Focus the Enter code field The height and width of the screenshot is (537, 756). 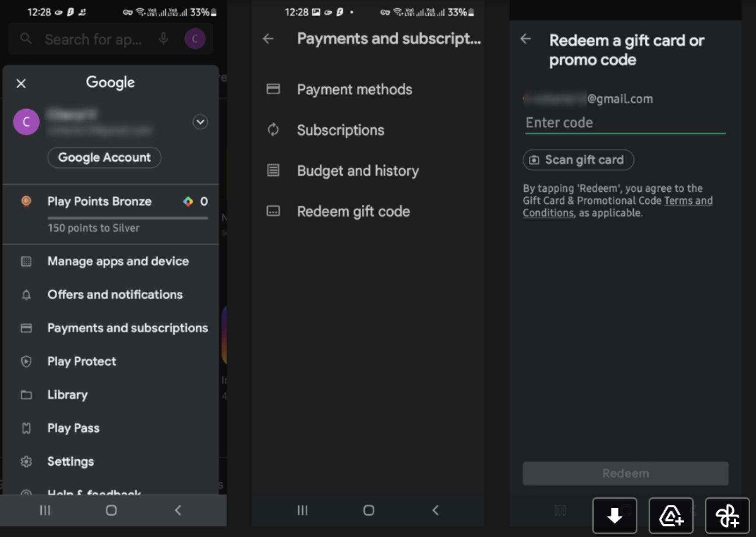625,123
